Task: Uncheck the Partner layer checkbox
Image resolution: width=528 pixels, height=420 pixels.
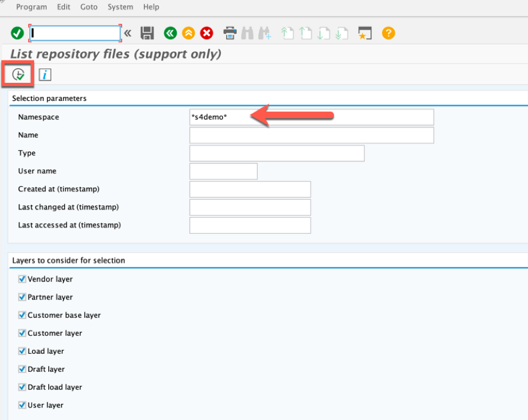Action: [x=22, y=297]
